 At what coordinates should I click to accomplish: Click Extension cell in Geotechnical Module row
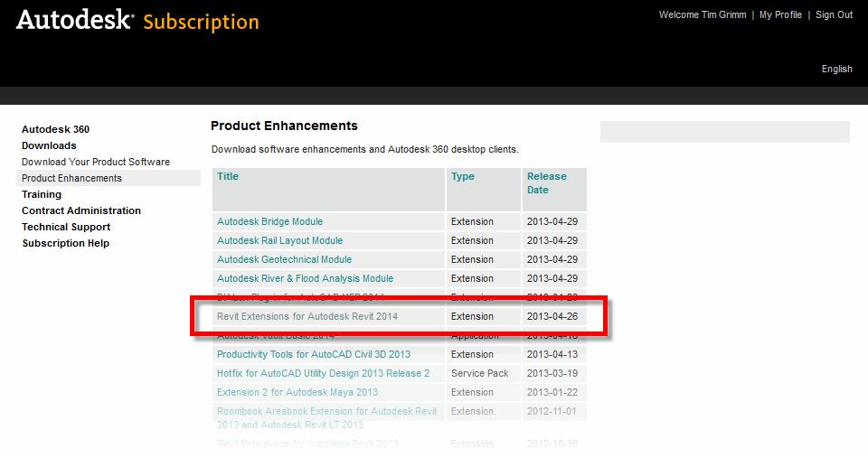pos(472,259)
